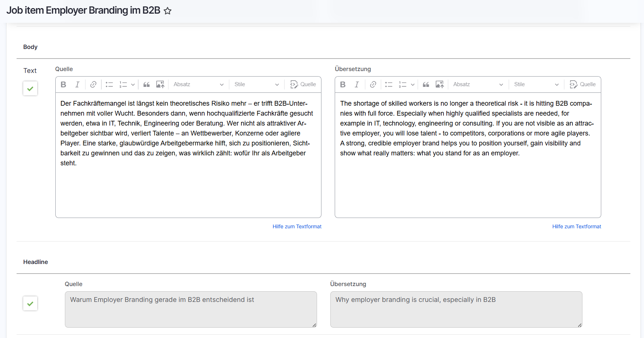Image resolution: width=644 pixels, height=338 pixels.
Task: Expand numbered list options arrow in translation editor
Action: point(412,84)
